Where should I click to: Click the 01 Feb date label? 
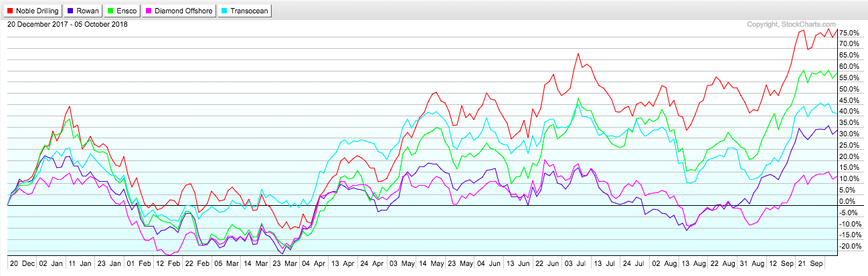138,264
